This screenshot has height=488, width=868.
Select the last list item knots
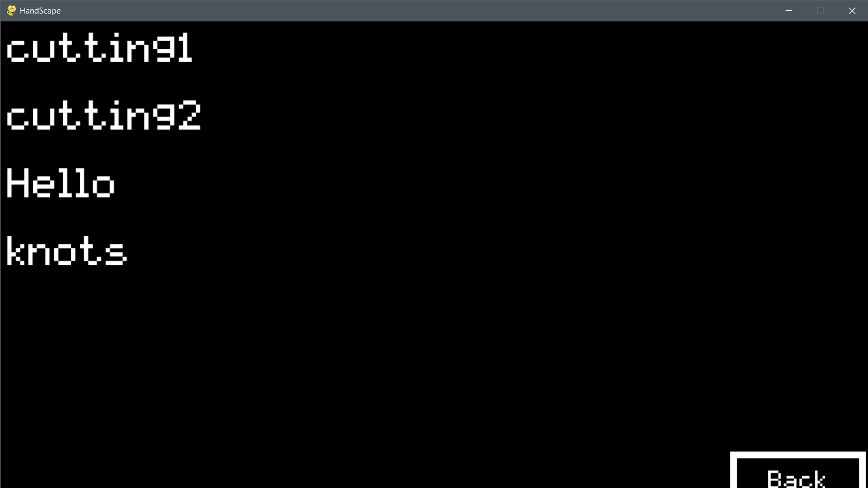pos(67,251)
